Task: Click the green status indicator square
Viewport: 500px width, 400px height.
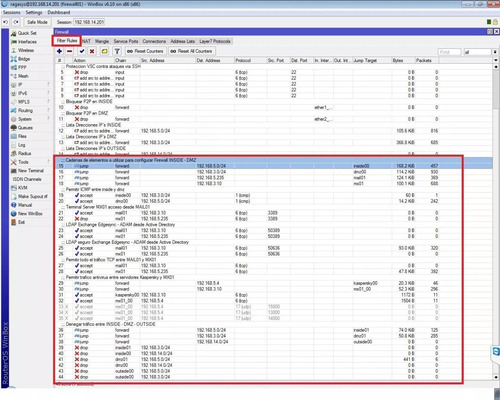Action: [x=489, y=22]
